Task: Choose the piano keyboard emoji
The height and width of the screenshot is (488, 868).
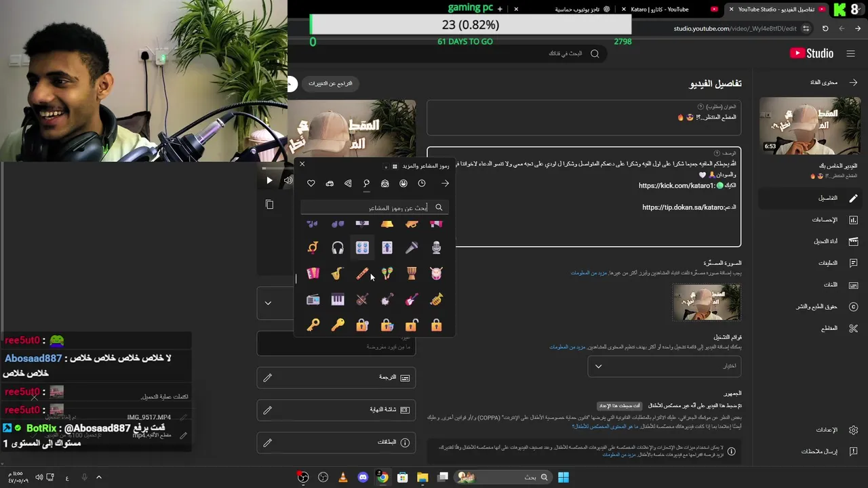Action: (x=338, y=299)
